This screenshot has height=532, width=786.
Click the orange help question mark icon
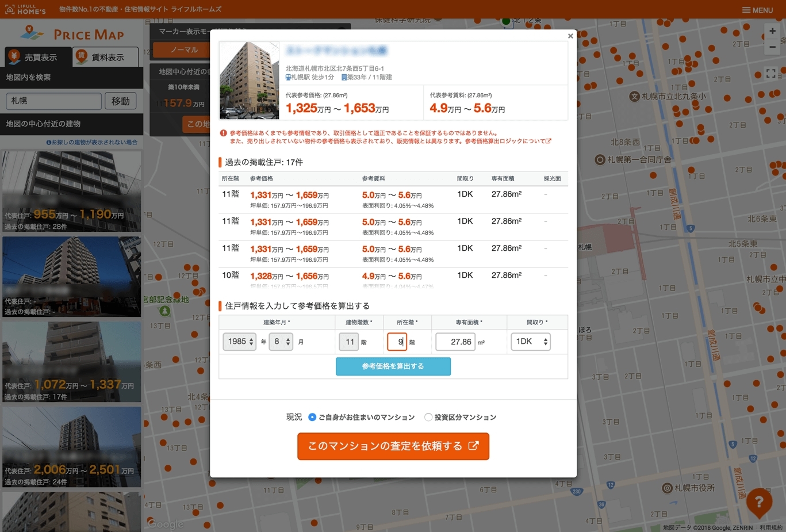759,502
